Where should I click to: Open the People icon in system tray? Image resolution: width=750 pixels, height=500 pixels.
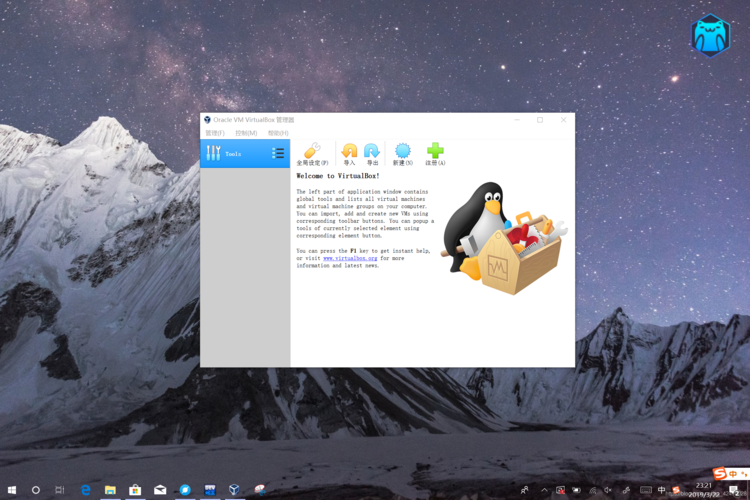coord(525,490)
